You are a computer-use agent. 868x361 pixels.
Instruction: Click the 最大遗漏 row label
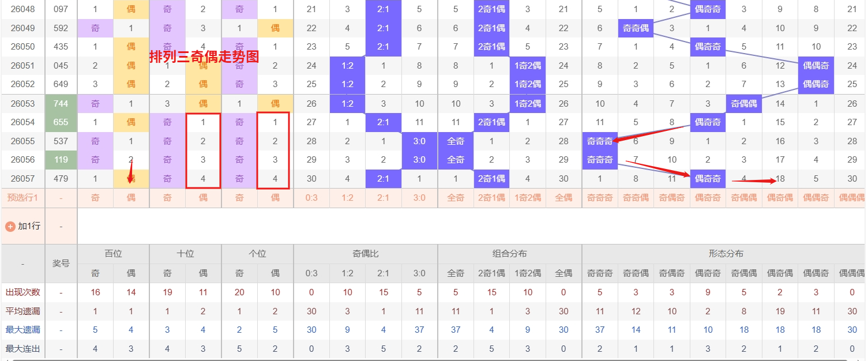(x=22, y=330)
